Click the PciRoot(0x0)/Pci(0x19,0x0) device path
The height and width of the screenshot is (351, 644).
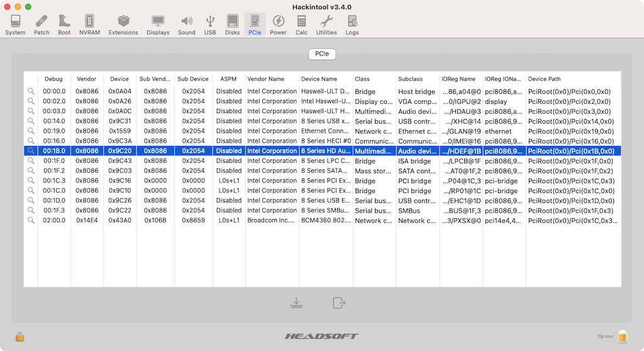571,131
